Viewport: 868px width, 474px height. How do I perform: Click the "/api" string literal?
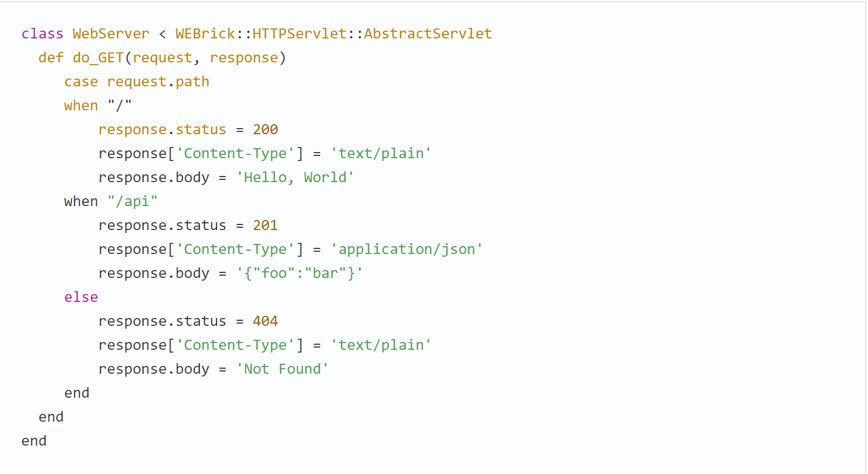tap(133, 202)
